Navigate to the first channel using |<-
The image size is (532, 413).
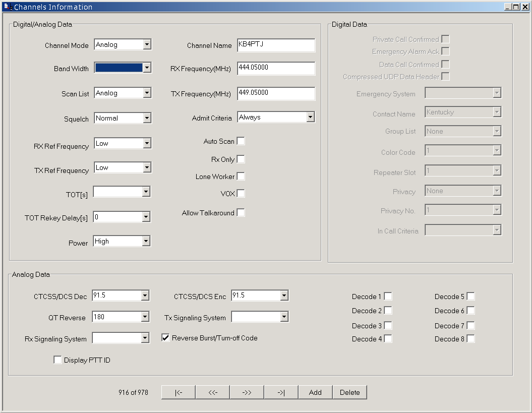(178, 392)
